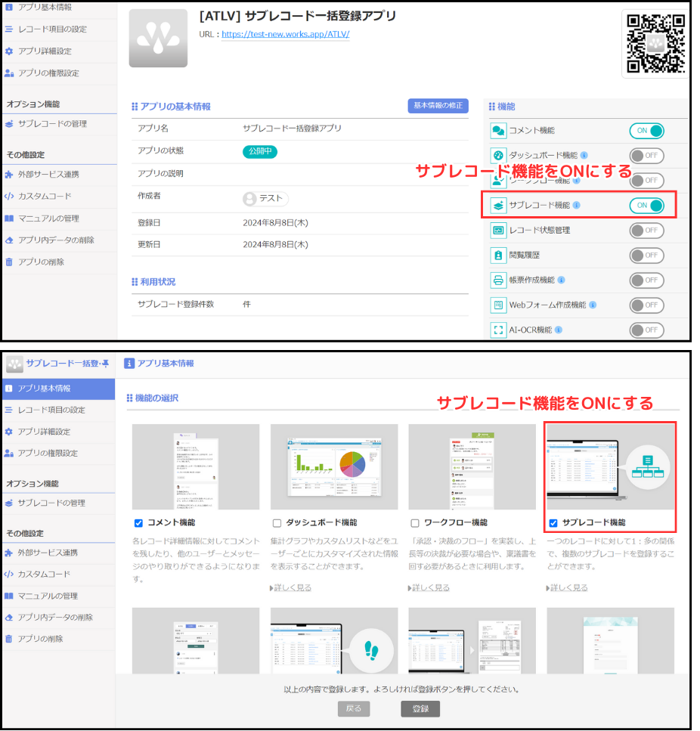Screen dimensions: 700x731
Task: Click the サブレコード登録件数 value 件
Action: (246, 305)
